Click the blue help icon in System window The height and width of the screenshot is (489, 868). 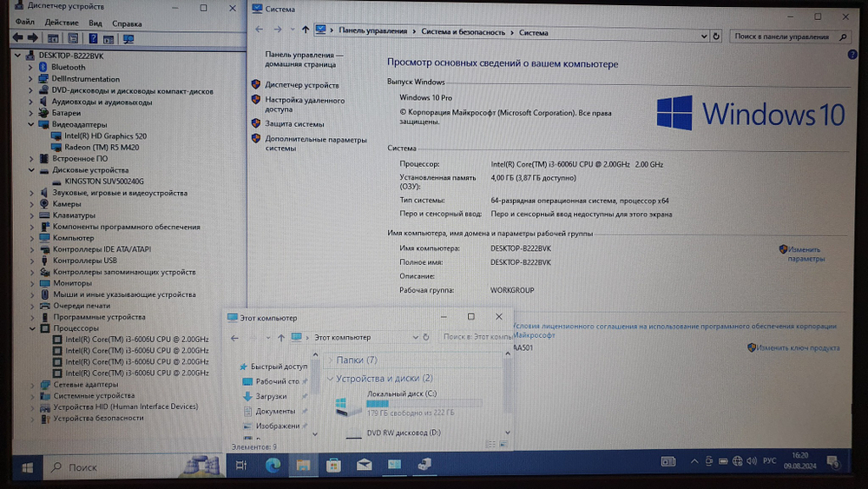[x=852, y=55]
